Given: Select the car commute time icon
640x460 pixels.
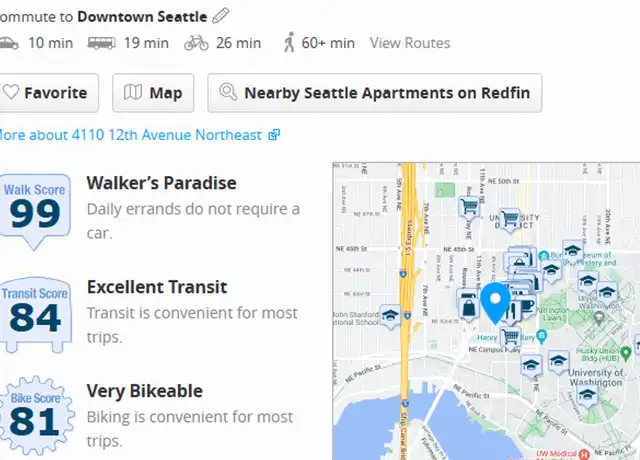Looking at the screenshot, I should click(9, 43).
